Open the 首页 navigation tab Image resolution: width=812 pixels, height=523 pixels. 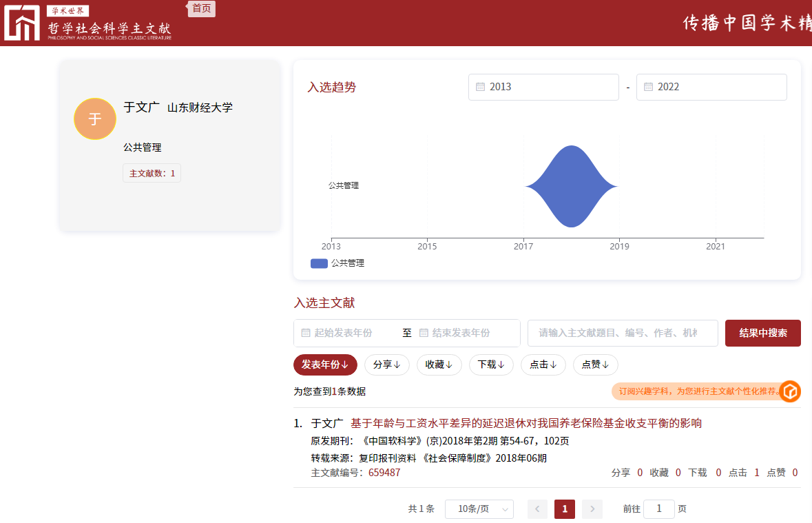coord(202,8)
